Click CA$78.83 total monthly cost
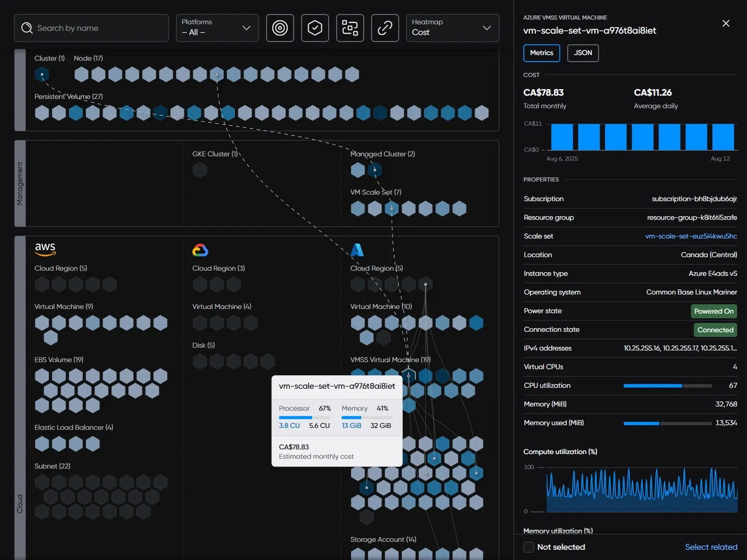747x560 pixels. pos(543,92)
